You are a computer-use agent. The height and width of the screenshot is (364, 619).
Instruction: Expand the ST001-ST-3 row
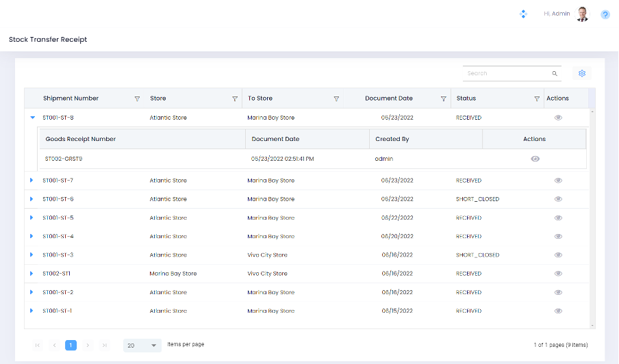[31, 255]
